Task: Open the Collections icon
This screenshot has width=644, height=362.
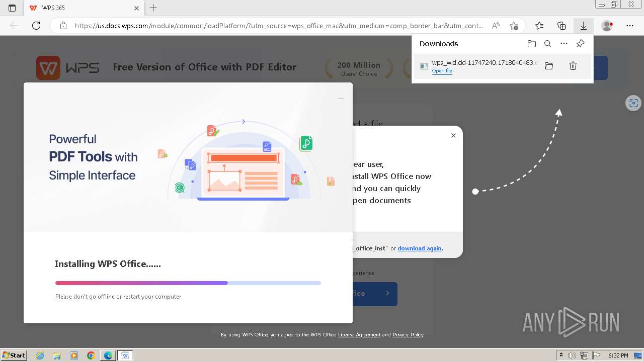Action: (x=561, y=26)
